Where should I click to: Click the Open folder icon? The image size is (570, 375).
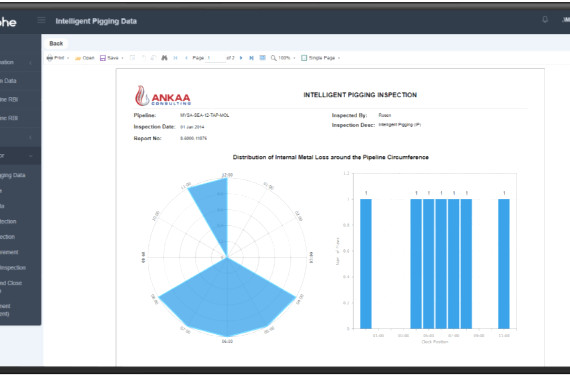tap(78, 58)
